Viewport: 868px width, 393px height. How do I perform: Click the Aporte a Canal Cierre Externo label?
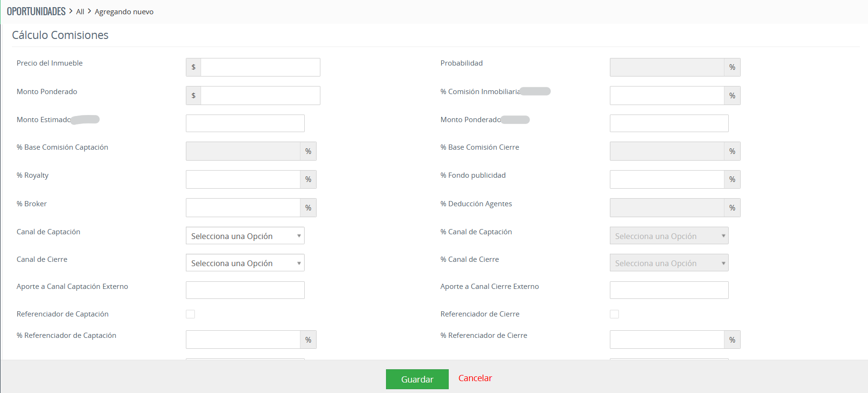coord(490,287)
